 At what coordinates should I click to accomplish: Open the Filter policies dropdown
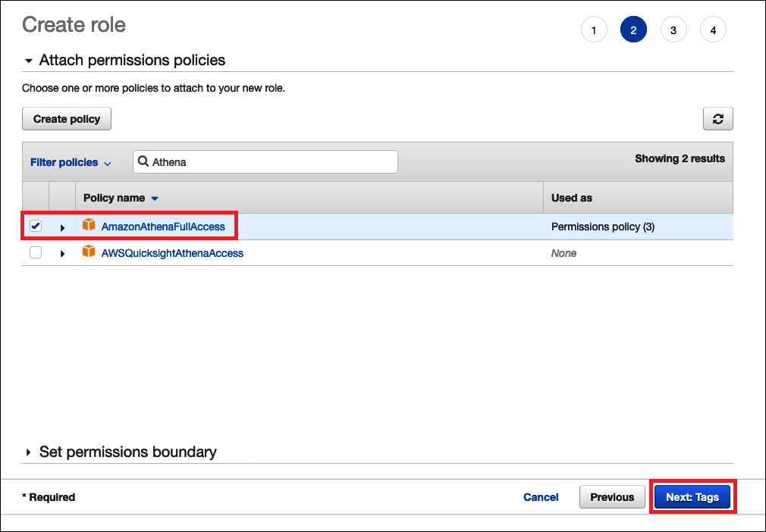click(71, 161)
